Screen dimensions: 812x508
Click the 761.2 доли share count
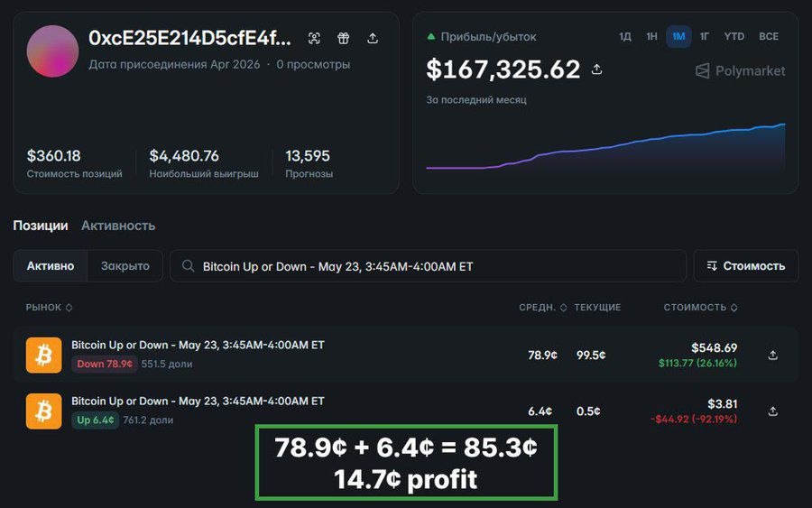[x=148, y=420]
